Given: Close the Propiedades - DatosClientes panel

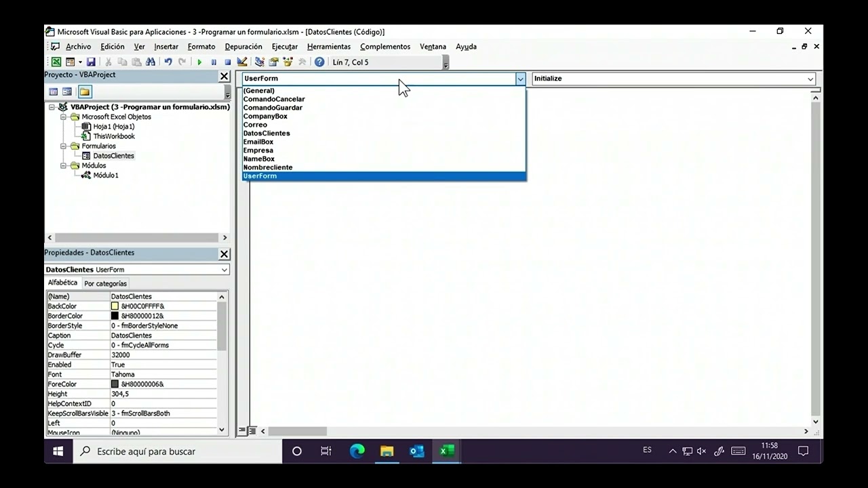Looking at the screenshot, I should (224, 254).
